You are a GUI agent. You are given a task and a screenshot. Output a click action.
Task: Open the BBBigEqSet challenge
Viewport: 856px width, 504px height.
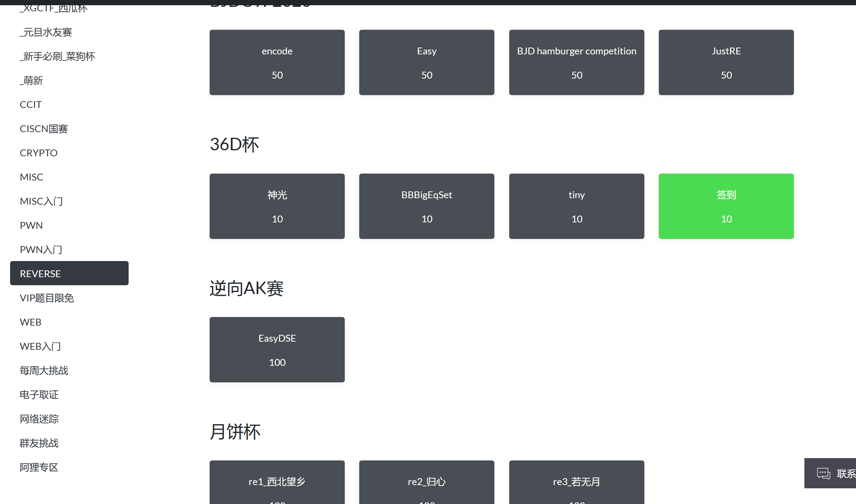pyautogui.click(x=427, y=206)
